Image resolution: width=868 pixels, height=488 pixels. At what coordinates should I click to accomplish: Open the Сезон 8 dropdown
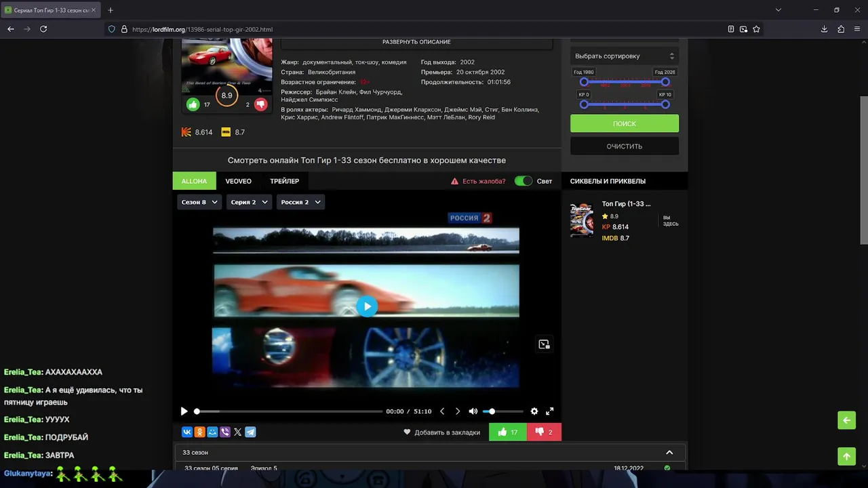coord(199,202)
